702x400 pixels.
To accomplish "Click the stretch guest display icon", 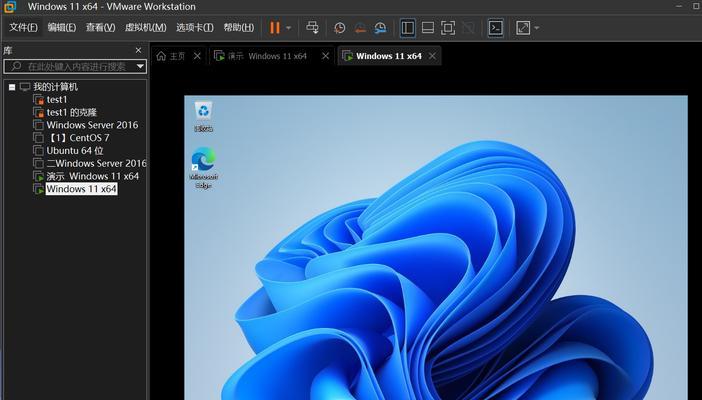I will pos(523,28).
